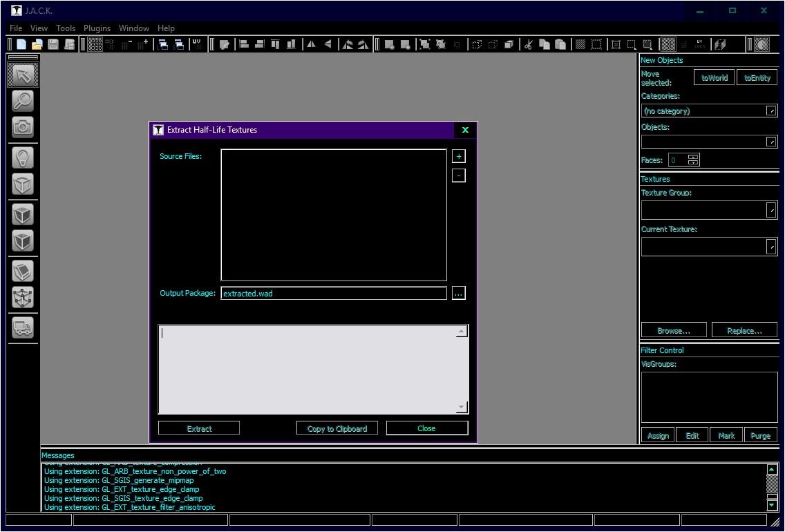Adjust the Faces count stepper
This screenshot has width=785, height=532.
693,160
